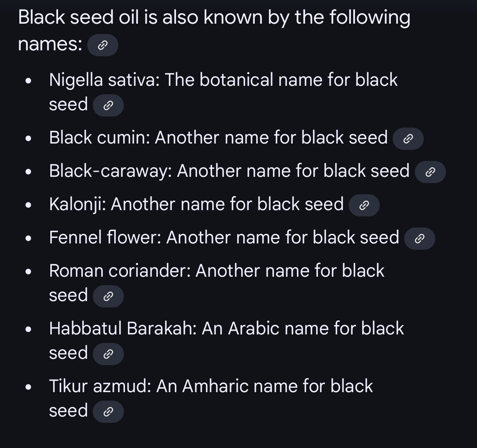477x448 pixels.
Task: Click the bullet marker beside Kalonji
Action: (29, 204)
